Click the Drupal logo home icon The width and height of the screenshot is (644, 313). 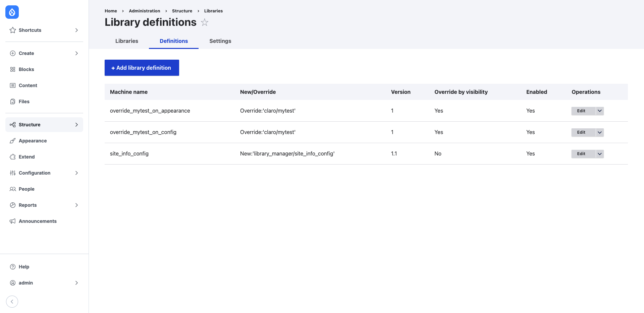point(12,12)
